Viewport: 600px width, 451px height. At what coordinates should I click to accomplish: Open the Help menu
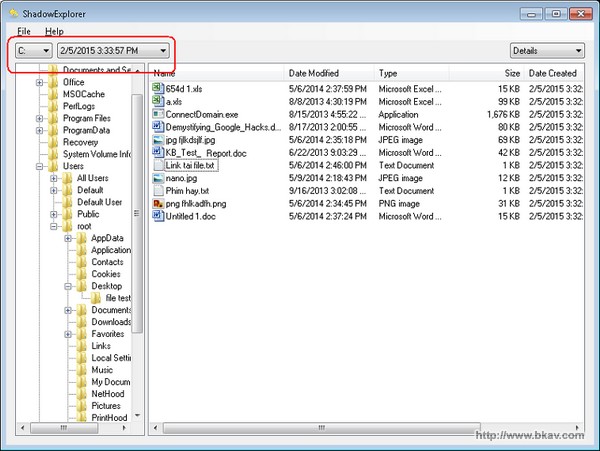[x=54, y=32]
